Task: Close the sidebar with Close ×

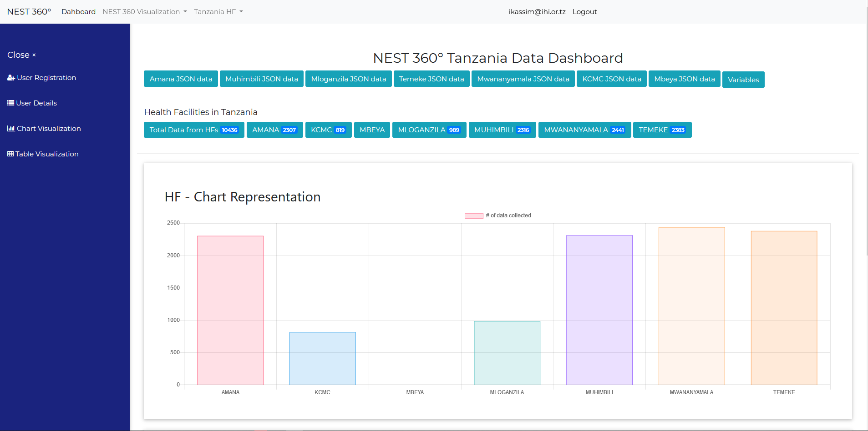Action: 21,55
